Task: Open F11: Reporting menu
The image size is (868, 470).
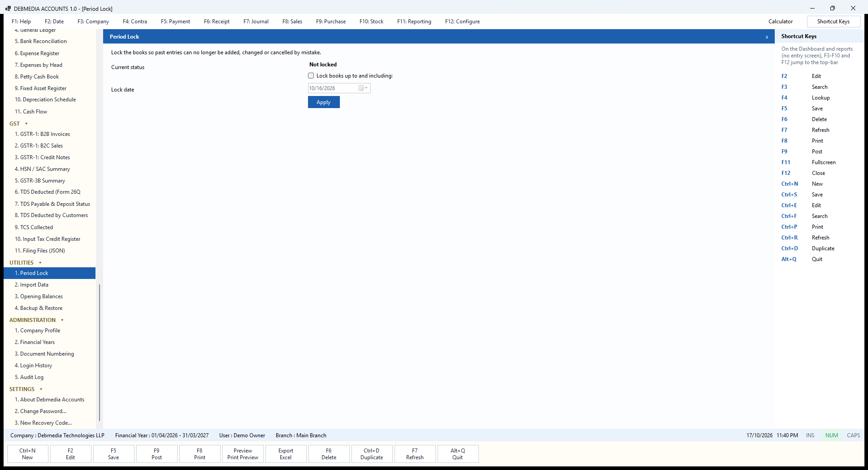Action: tap(414, 22)
